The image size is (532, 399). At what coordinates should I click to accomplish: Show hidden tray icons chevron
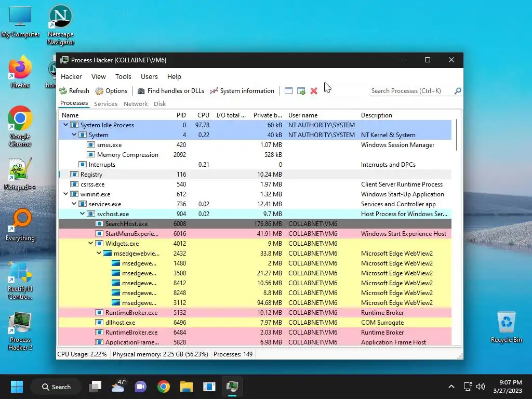pos(451,387)
